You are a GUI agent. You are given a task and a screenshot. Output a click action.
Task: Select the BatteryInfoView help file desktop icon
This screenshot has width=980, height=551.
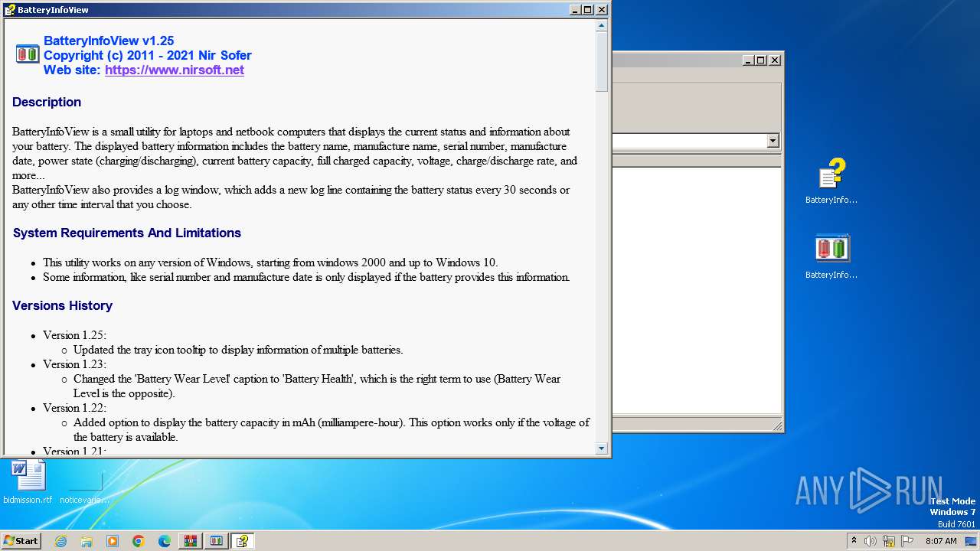(831, 181)
